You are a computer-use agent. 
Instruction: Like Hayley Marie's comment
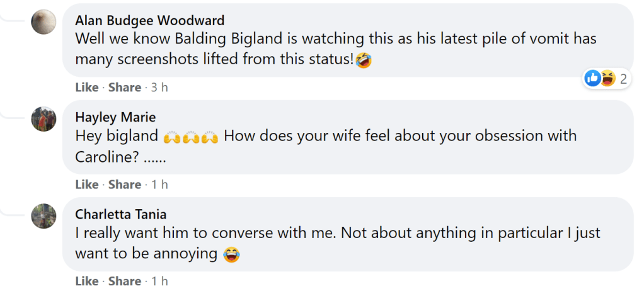[87, 185]
